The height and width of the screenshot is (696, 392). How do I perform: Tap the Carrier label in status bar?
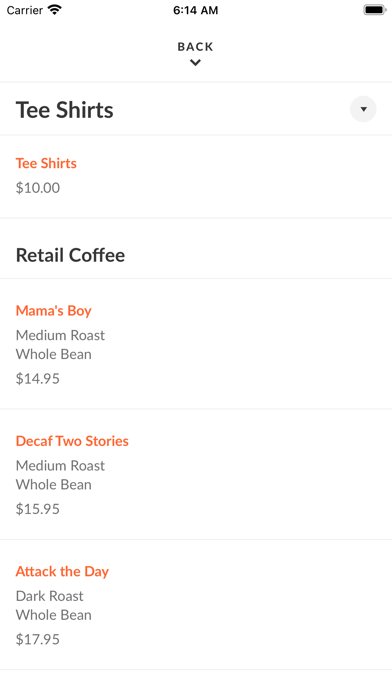point(25,10)
